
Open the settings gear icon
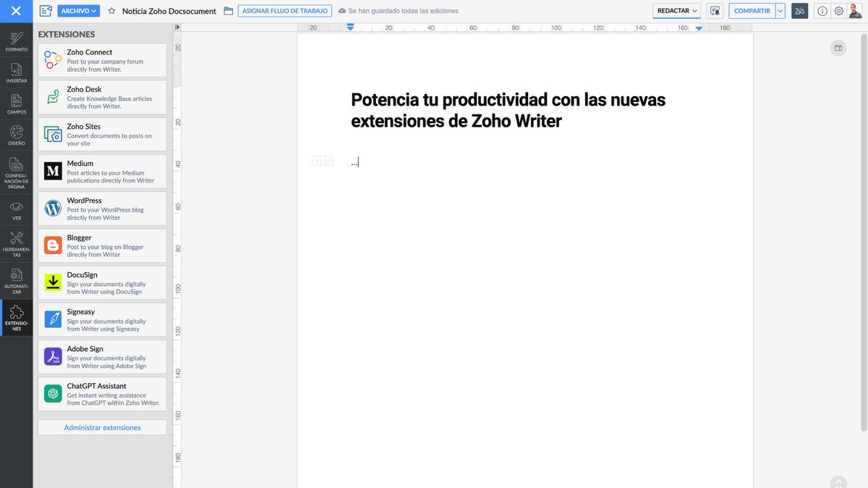coord(839,11)
